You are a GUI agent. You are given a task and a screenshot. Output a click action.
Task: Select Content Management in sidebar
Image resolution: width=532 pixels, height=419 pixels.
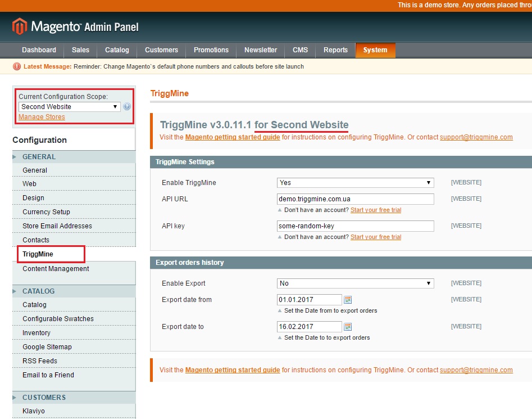tap(74, 269)
